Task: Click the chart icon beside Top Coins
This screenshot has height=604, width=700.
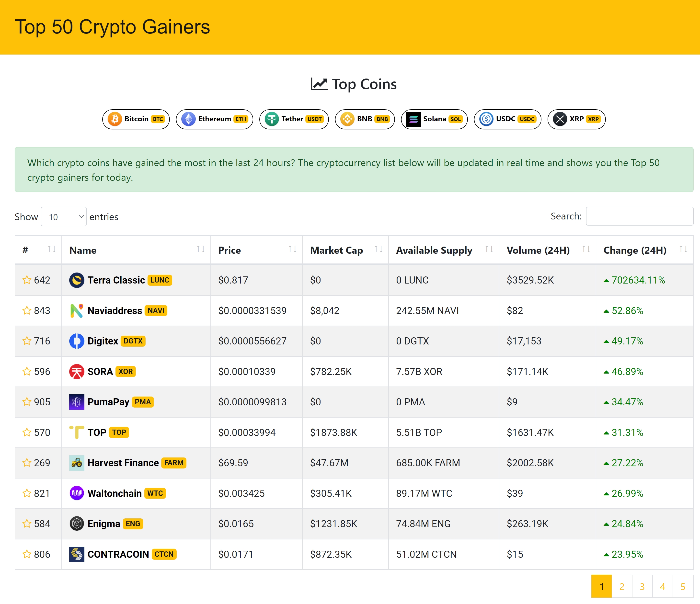Action: point(319,84)
